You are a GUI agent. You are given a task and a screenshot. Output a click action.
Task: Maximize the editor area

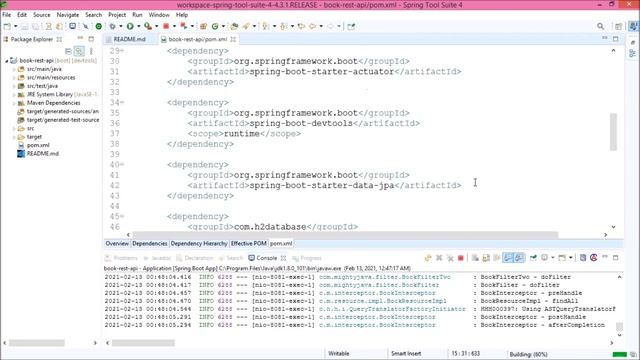[615, 39]
